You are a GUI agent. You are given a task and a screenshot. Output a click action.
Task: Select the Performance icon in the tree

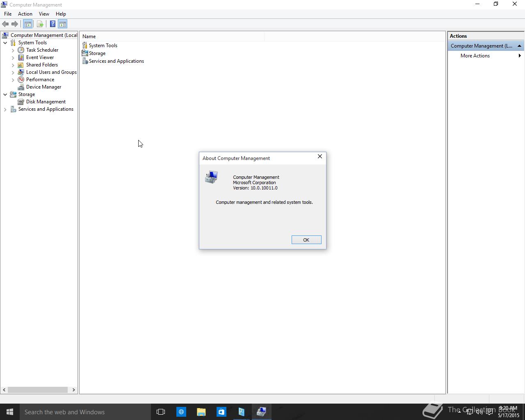(x=21, y=80)
